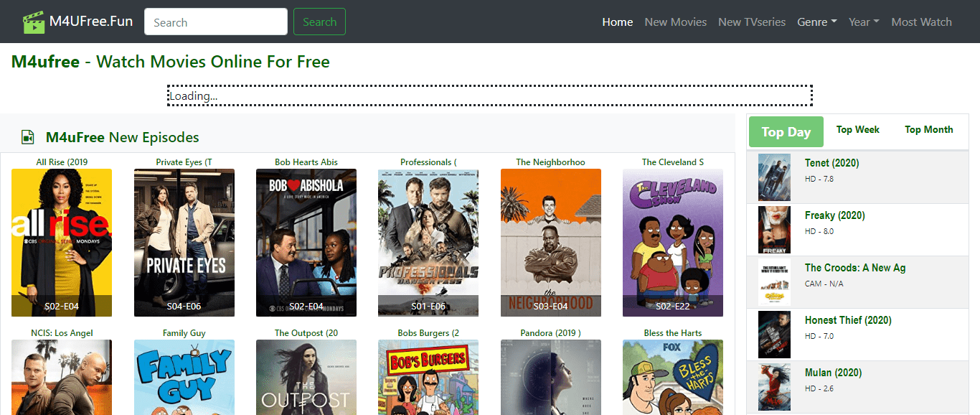980x415 pixels.
Task: Open the New Movies page
Action: 676,22
